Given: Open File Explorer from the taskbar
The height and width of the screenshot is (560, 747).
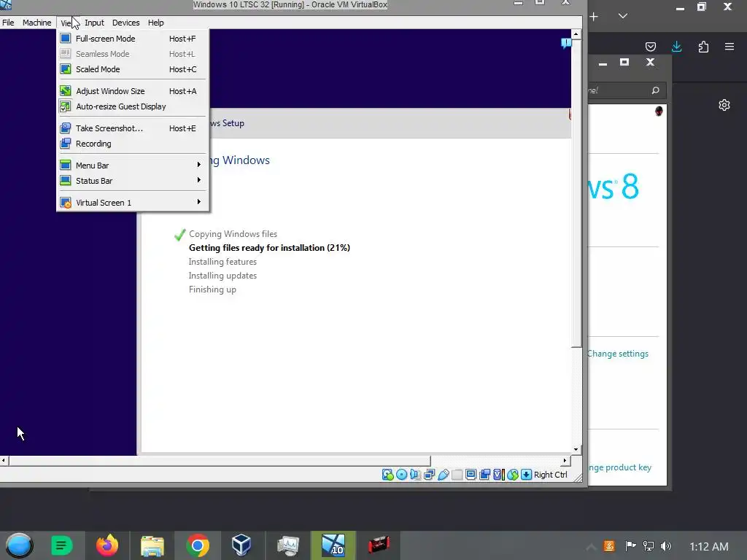Looking at the screenshot, I should [152, 545].
